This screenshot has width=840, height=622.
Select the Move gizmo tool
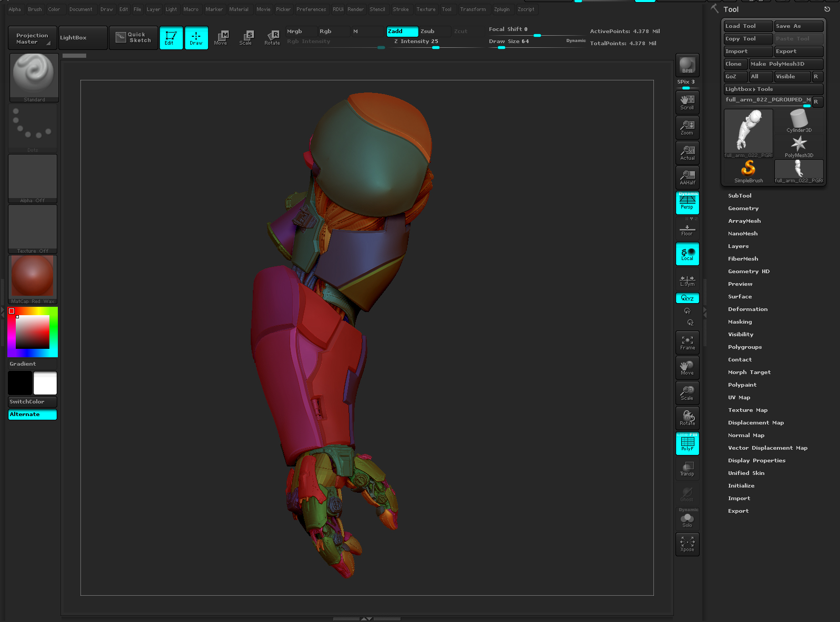[x=221, y=38]
